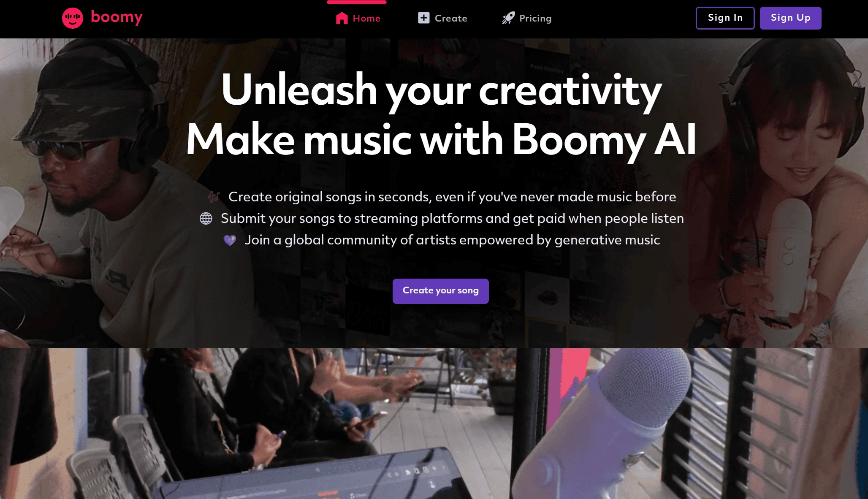Click the Submit your songs to streaming text
868x499 pixels.
[x=452, y=218]
